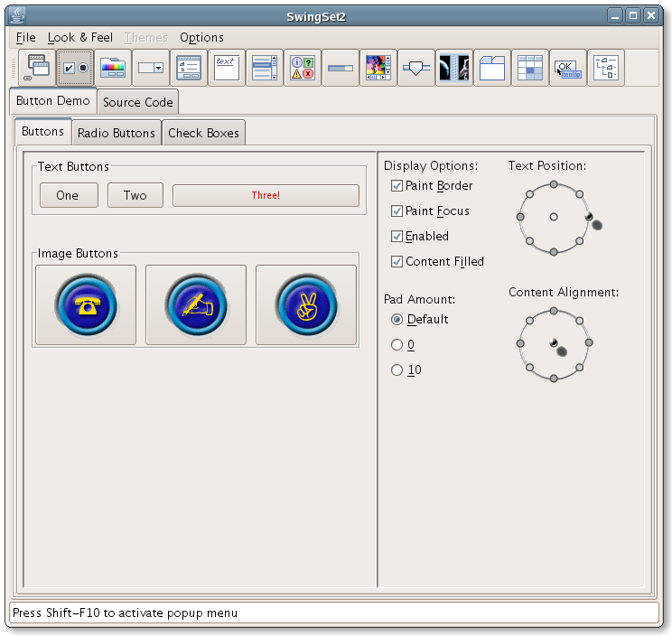The width and height of the screenshot is (672, 636).
Task: Open the File menu
Action: (x=25, y=38)
